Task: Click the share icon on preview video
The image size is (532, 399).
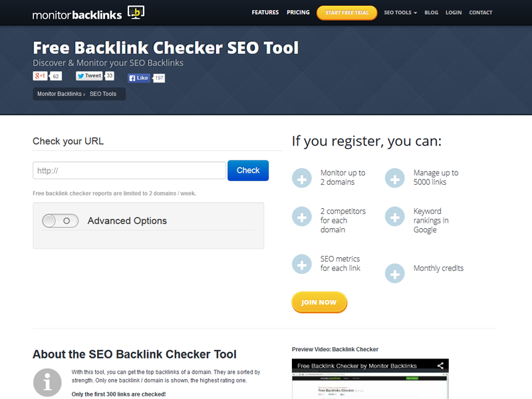Action: coord(440,366)
